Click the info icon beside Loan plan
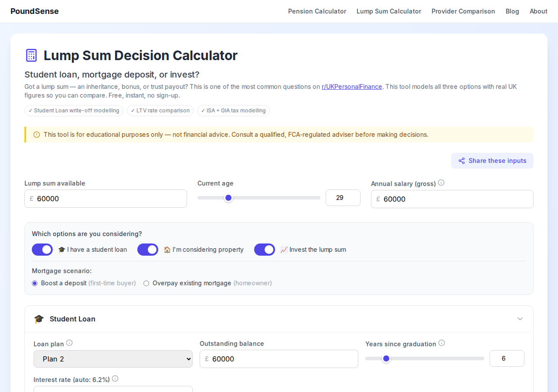The height and width of the screenshot is (392, 558). click(x=70, y=343)
